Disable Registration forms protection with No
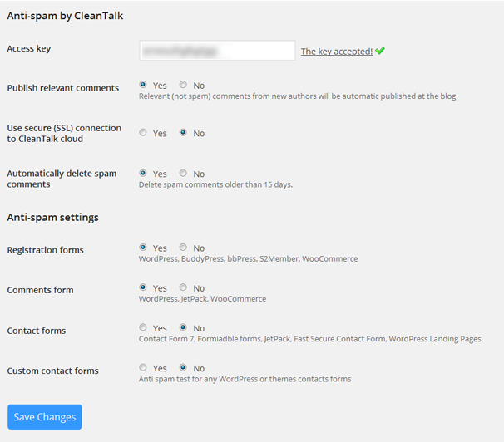This screenshot has width=504, height=442. coord(184,247)
